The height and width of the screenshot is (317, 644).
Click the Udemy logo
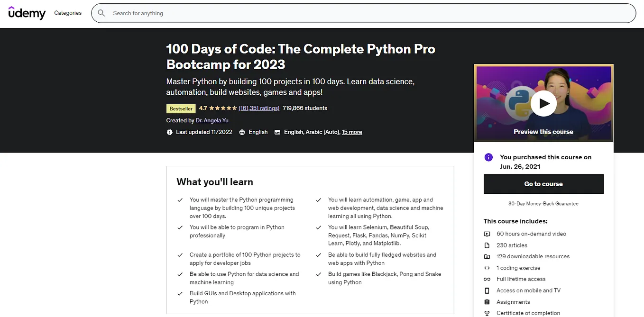point(27,13)
